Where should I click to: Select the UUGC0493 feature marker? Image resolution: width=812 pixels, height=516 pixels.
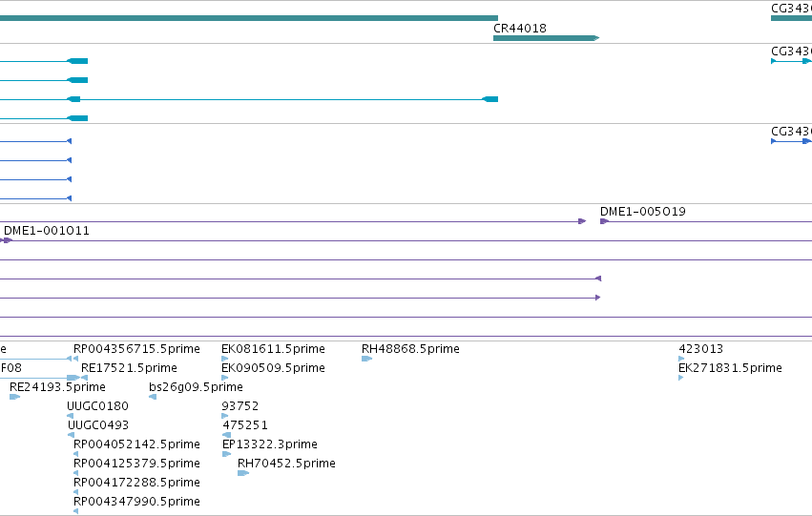[x=71, y=435]
